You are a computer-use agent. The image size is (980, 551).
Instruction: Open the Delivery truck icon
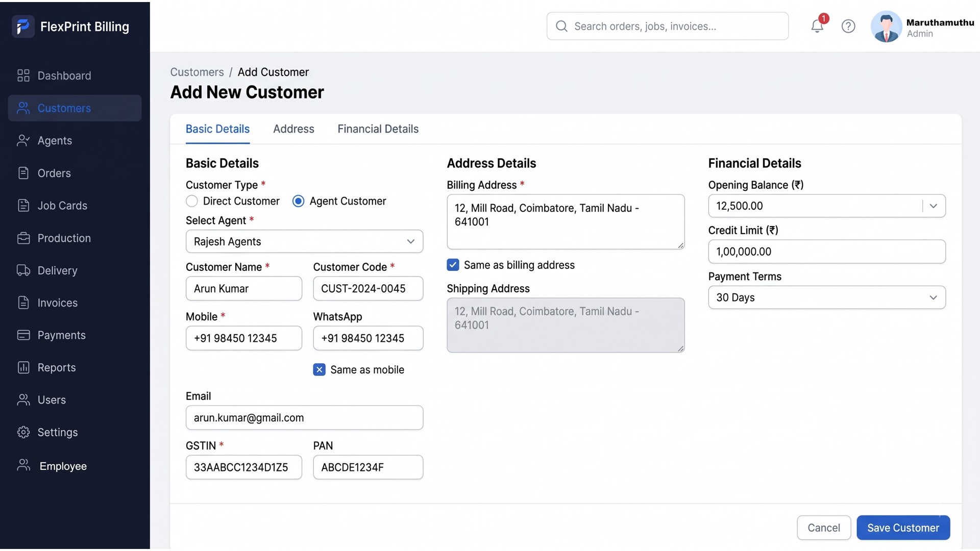point(23,270)
